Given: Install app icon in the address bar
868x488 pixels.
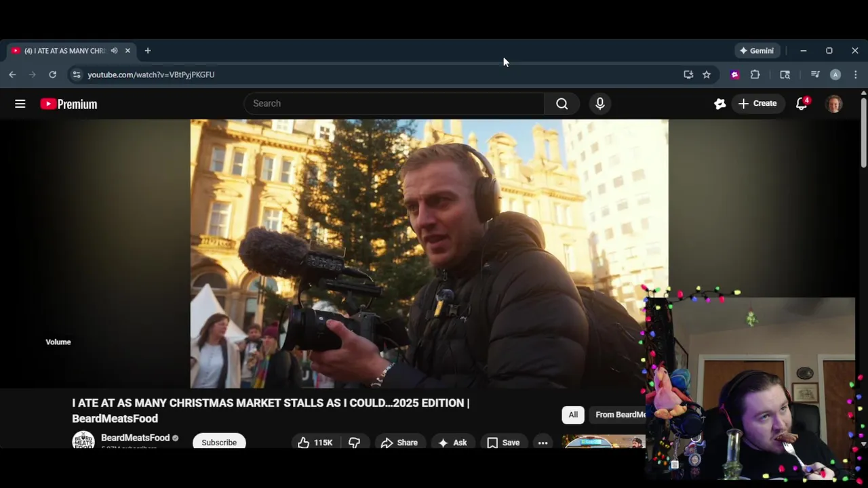Looking at the screenshot, I should (x=688, y=75).
